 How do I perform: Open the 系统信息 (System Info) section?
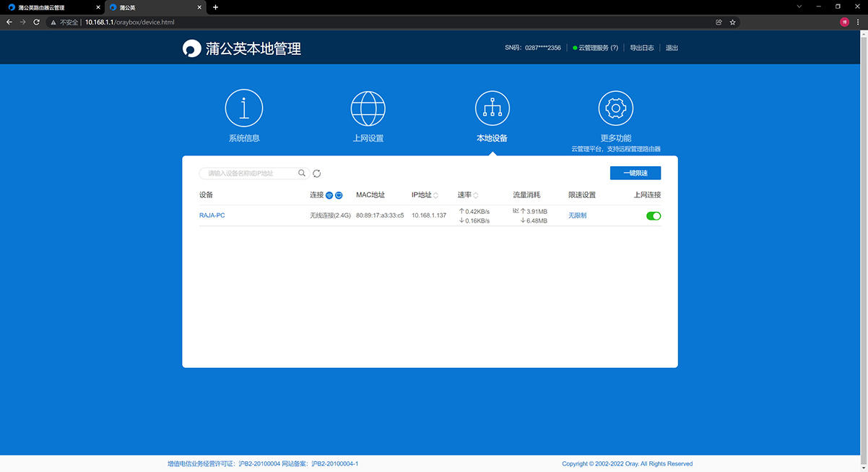click(x=244, y=107)
